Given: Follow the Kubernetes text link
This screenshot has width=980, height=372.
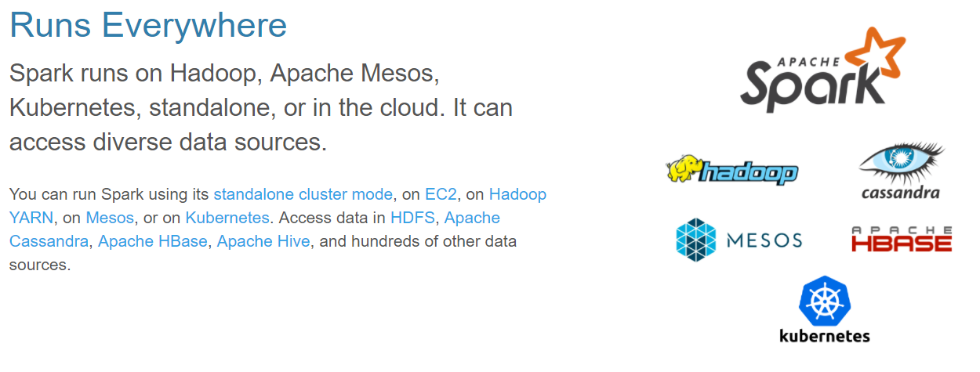Looking at the screenshot, I should click(227, 218).
